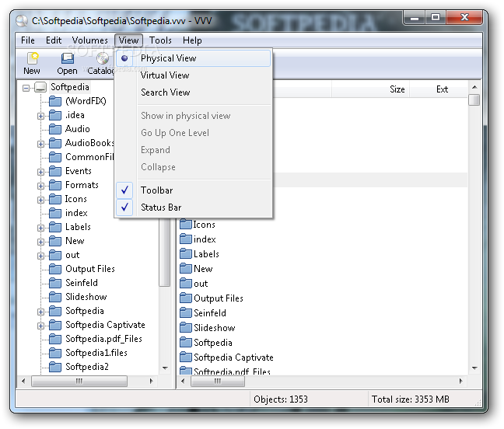Click the file list horizontal scrollbar thumb

[x=218, y=381]
